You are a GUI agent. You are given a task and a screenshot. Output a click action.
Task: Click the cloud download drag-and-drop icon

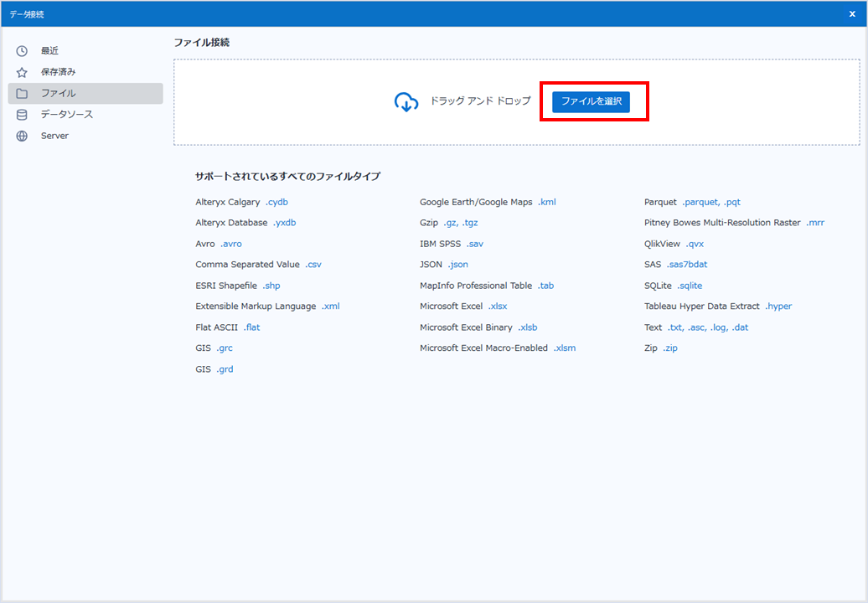click(x=406, y=102)
